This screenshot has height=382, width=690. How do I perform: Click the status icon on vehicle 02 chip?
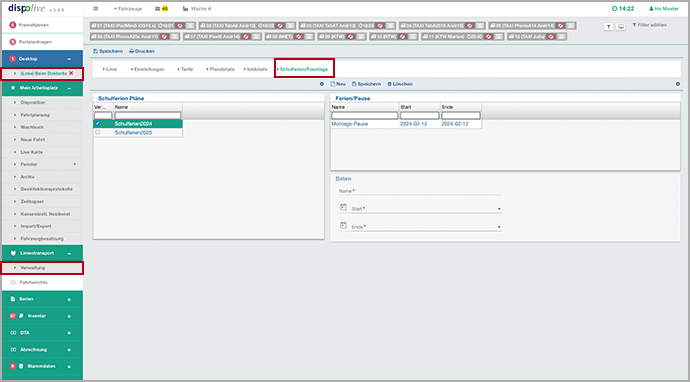point(280,26)
